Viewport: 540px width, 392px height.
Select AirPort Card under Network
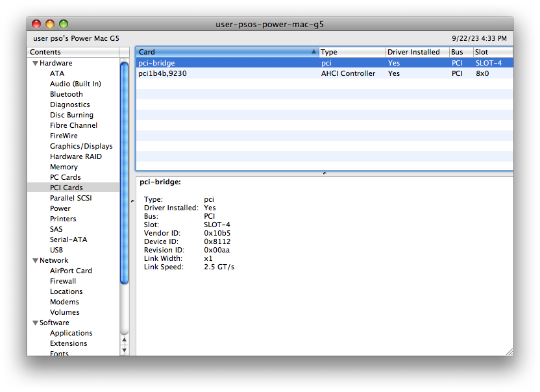(x=70, y=271)
